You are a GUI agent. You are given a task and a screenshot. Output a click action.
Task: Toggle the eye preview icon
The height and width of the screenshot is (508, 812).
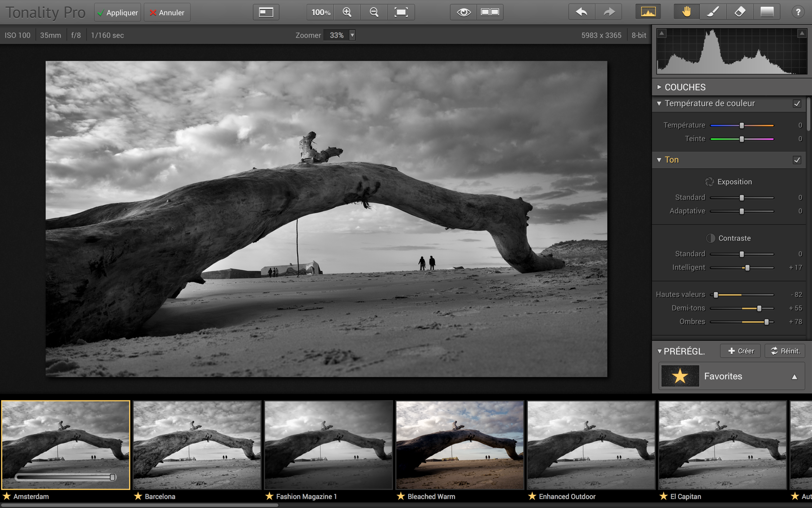coord(463,12)
